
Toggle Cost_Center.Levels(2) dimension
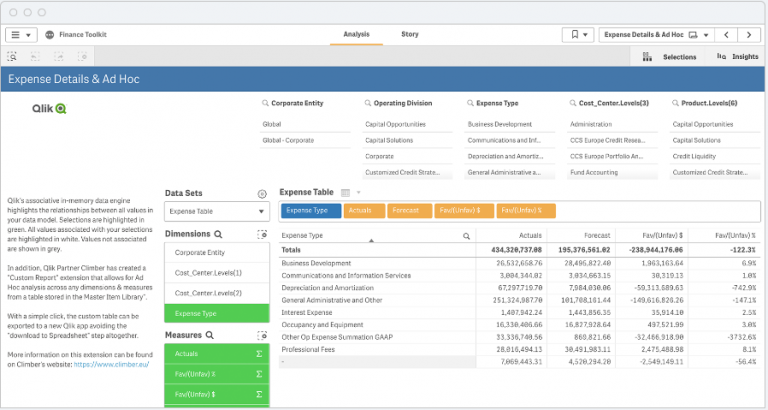click(x=217, y=293)
